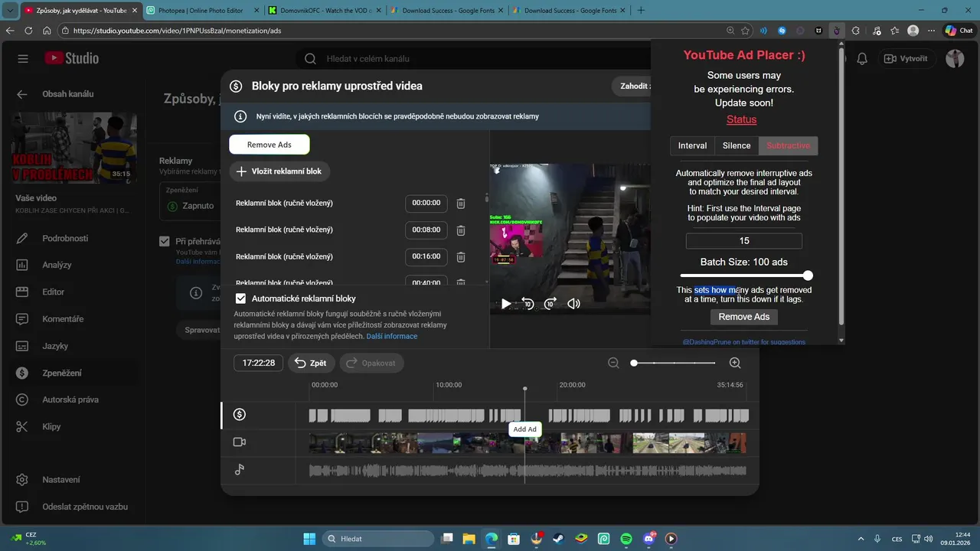Bookmark this page with the star icon
Screen dimensions: 980x551
745,31
